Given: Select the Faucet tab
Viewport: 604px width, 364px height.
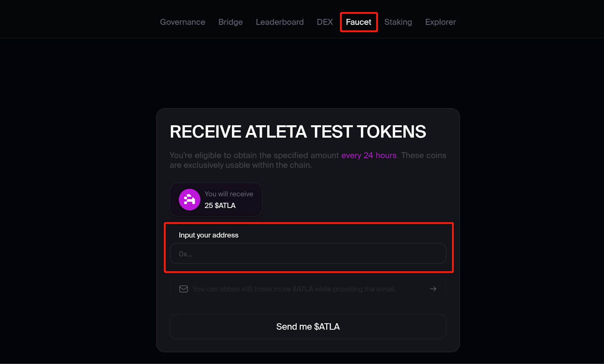Looking at the screenshot, I should pyautogui.click(x=359, y=22).
